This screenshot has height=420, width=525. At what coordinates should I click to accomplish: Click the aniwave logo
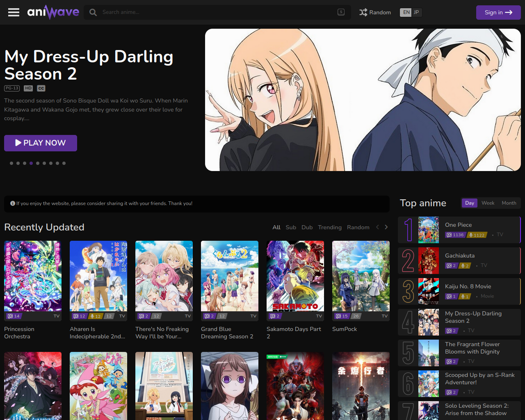[x=53, y=12]
